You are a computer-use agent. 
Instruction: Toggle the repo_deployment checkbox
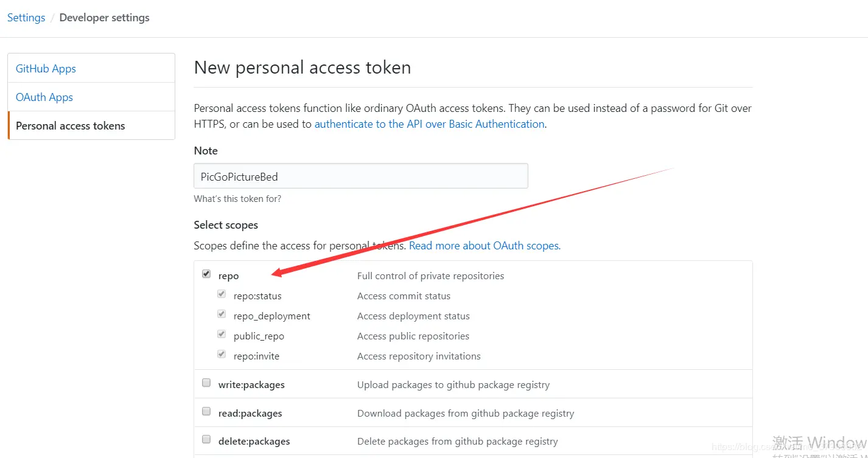pyautogui.click(x=222, y=314)
